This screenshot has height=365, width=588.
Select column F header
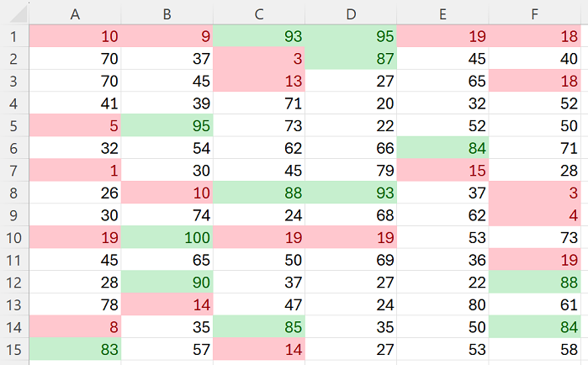[534, 13]
